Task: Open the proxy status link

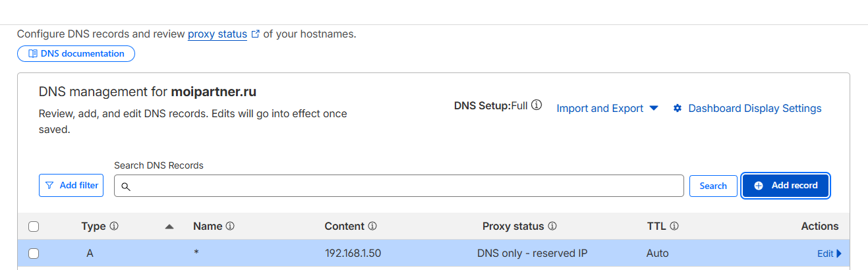Action: 217,34
